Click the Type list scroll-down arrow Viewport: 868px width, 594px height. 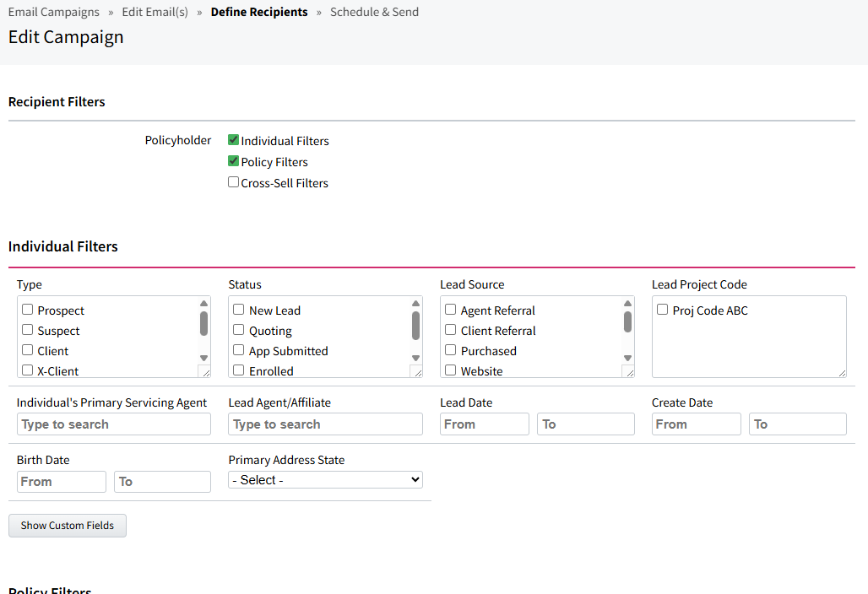point(203,358)
